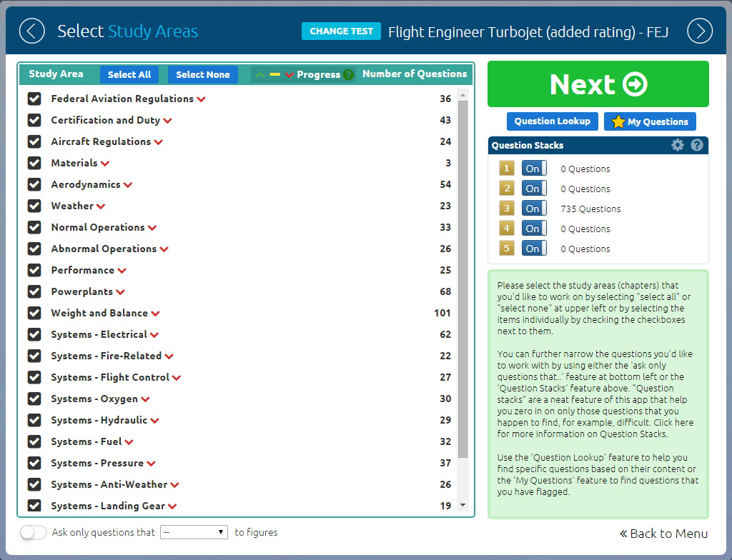Open Question Stacks help icon
The image size is (732, 560).
pos(697,145)
